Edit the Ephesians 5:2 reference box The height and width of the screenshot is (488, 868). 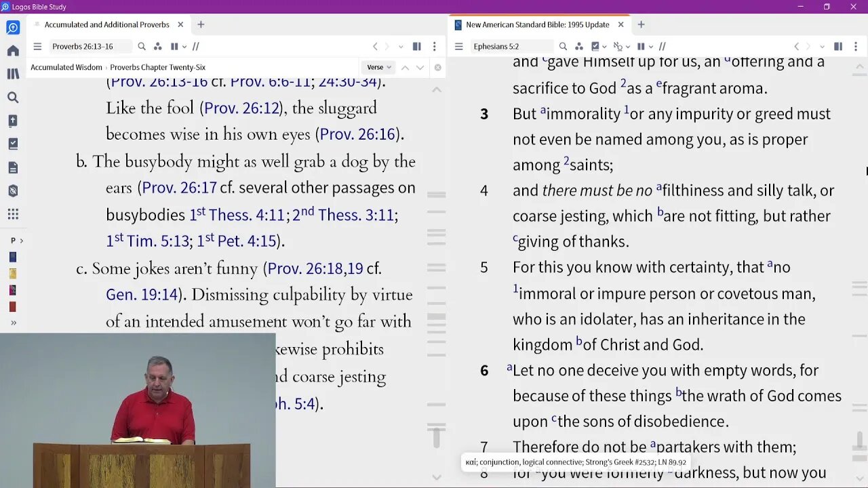click(512, 47)
